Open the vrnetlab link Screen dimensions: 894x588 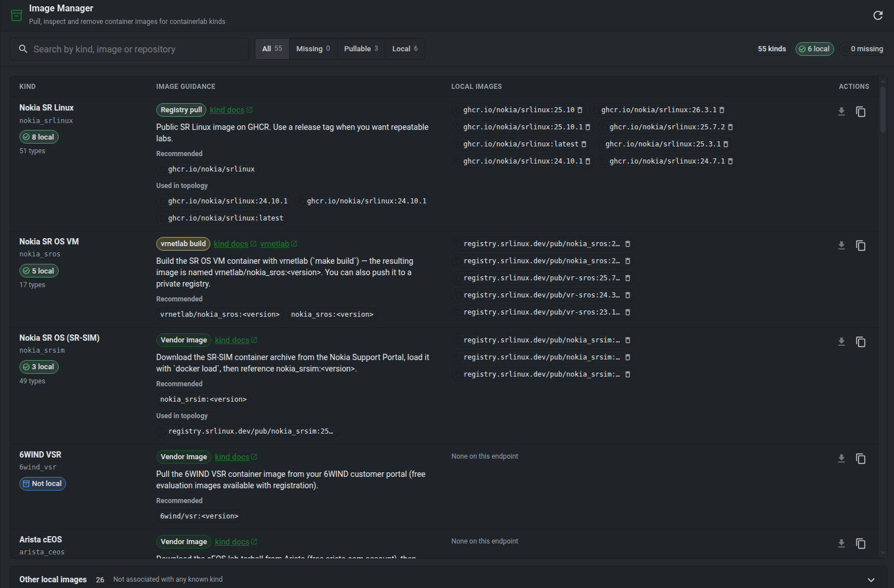point(278,244)
